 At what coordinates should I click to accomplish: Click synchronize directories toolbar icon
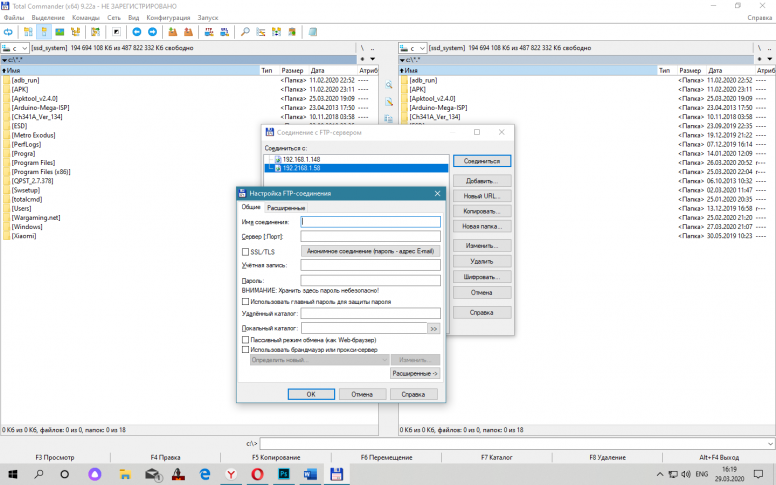coord(277,32)
